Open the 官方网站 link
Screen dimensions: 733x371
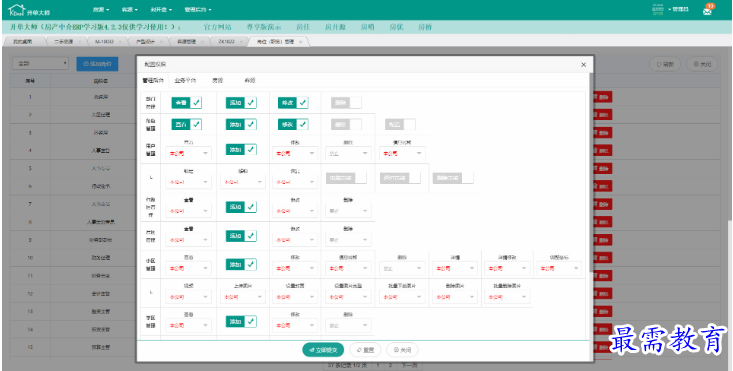point(217,27)
